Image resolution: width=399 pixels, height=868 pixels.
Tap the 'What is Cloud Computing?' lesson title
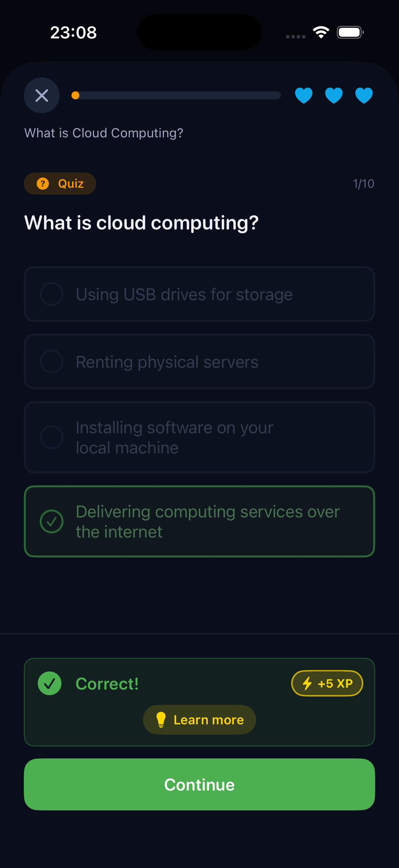(x=104, y=133)
